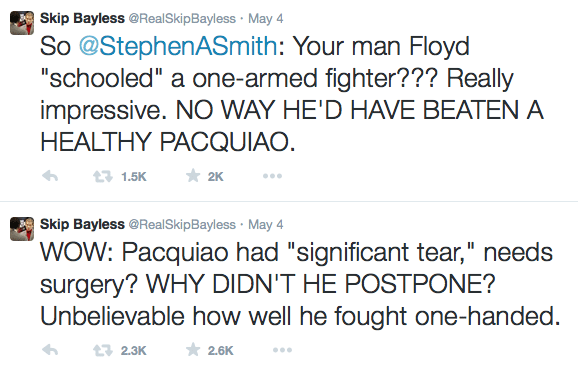Open @RealSkipBayless handle in first tweet
The width and height of the screenshot is (578, 372).
pos(182,18)
